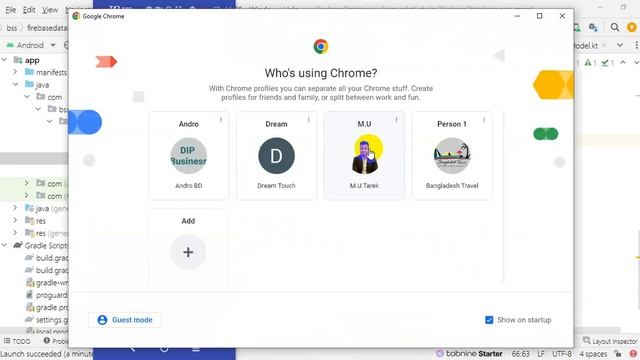Collapse the com package node
The width and height of the screenshot is (640, 360).
[27, 97]
